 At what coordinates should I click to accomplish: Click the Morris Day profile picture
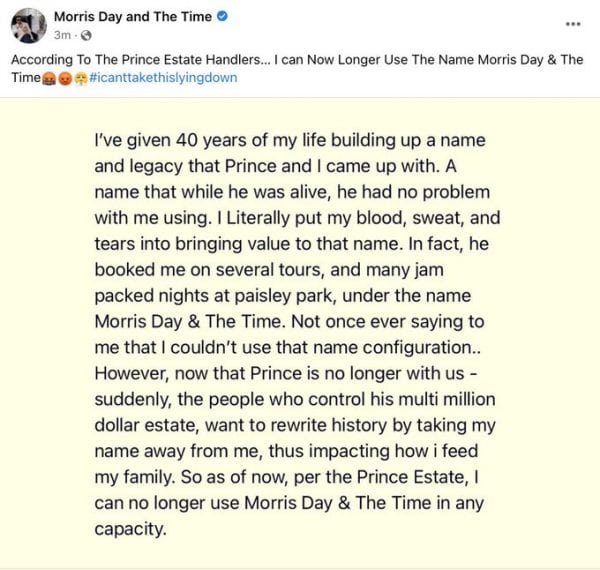pos(27,23)
